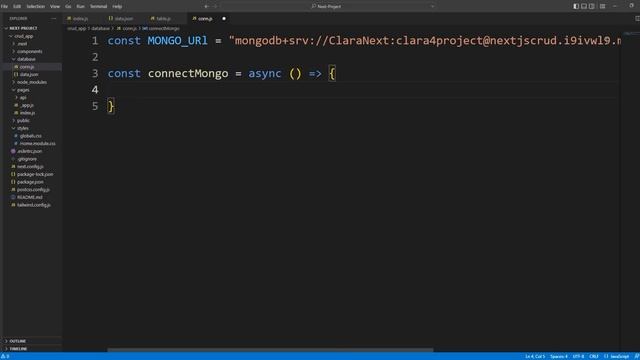
Task: Place cursor on empty line 4 in editor
Action: point(363,90)
